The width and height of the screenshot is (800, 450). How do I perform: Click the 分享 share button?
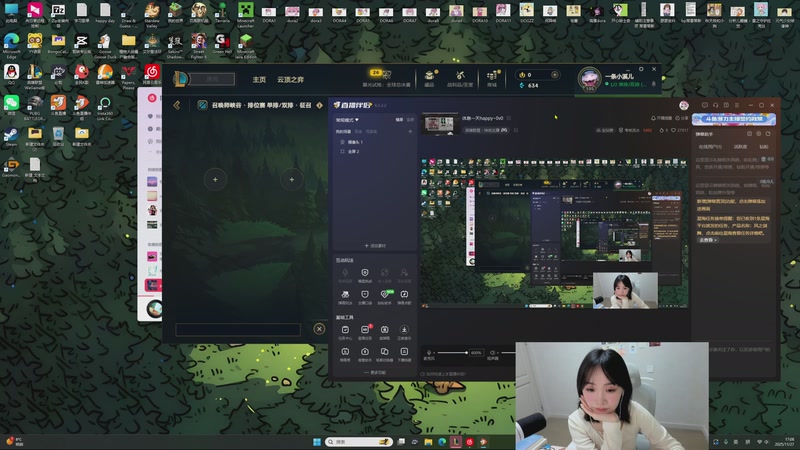(682, 118)
